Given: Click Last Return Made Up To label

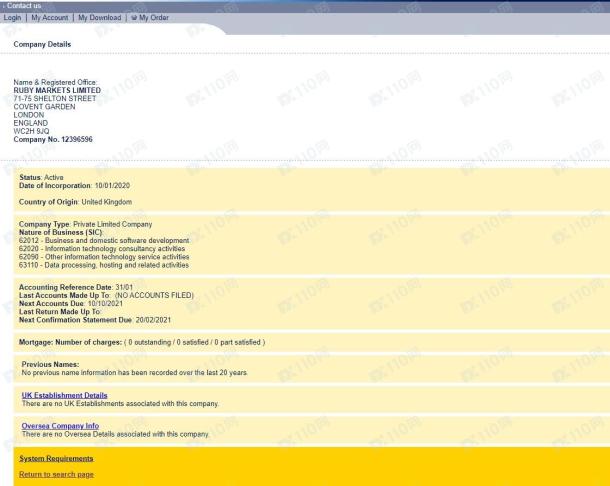Looking at the screenshot, I should click(x=60, y=312).
